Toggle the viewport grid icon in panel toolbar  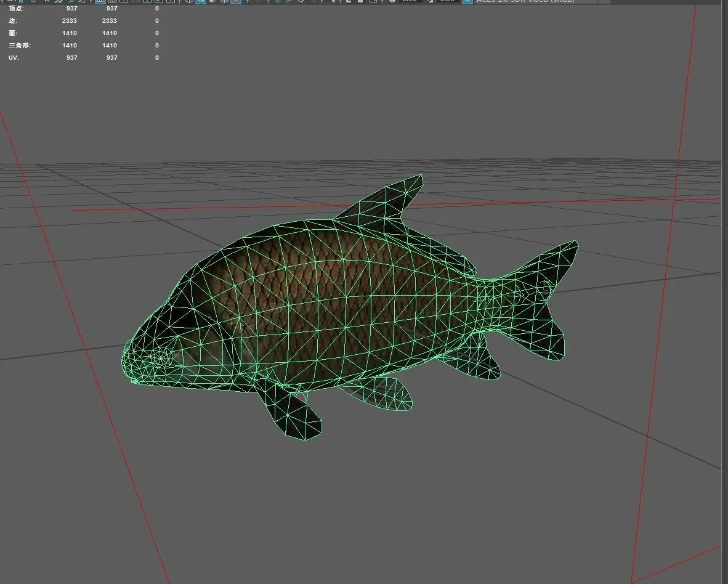(x=100, y=1)
